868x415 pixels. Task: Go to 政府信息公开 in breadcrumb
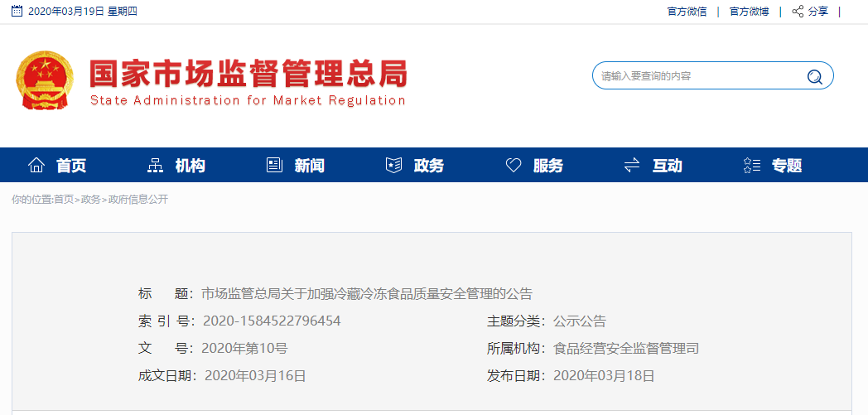137,200
